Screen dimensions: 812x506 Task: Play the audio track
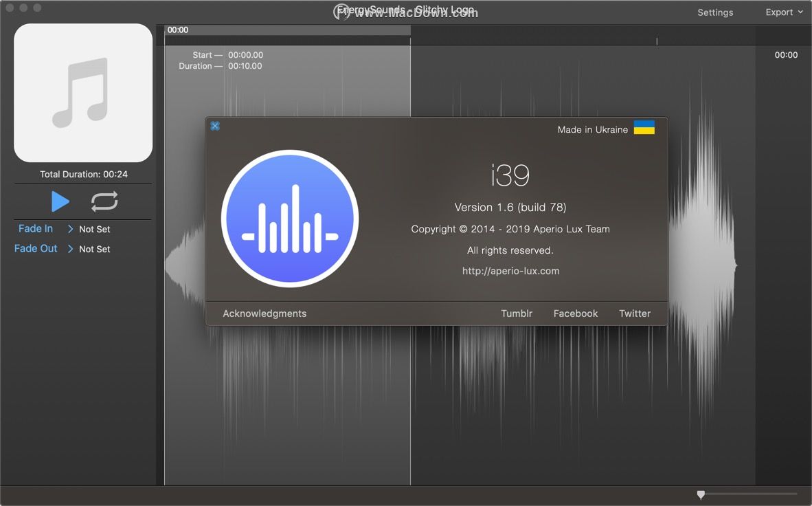pos(60,201)
